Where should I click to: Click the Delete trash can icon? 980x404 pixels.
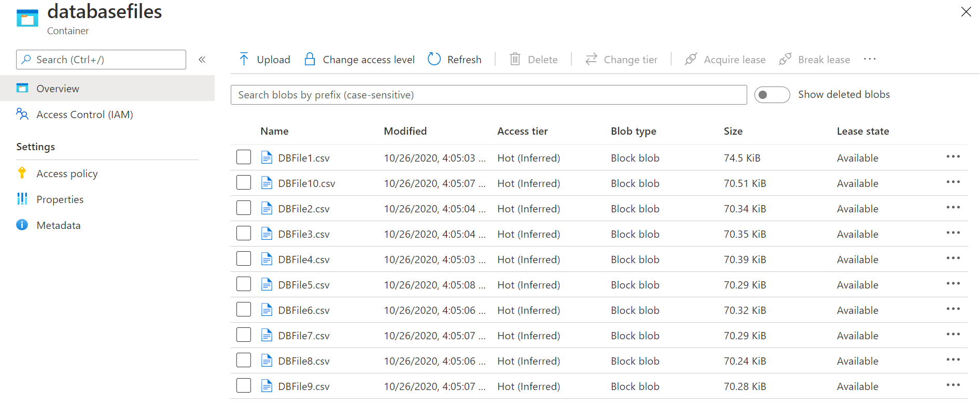click(515, 59)
